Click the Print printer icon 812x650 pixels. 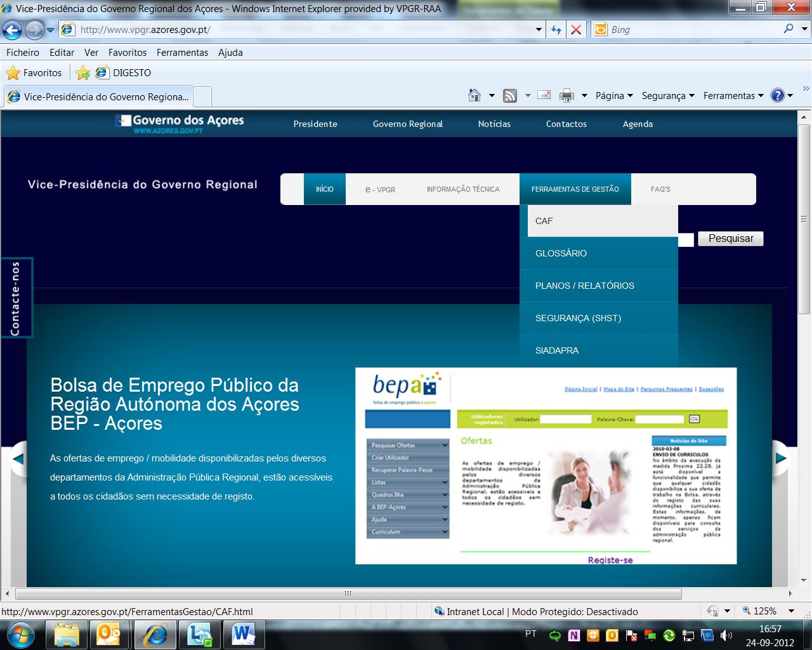coord(566,96)
